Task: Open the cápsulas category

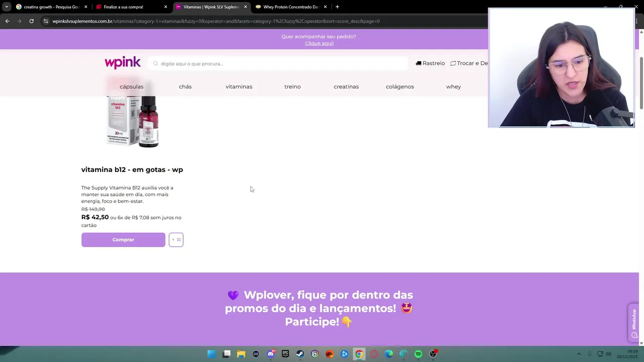Action: pyautogui.click(x=131, y=86)
